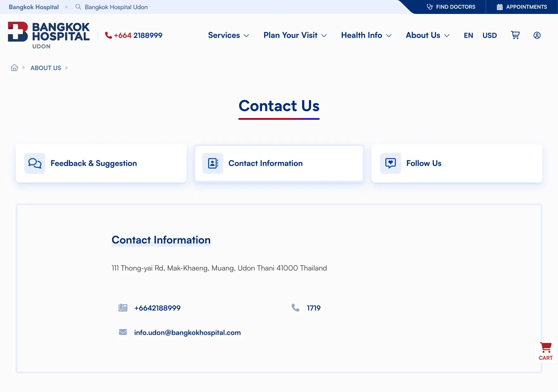Open the user account profile icon
Screen dimensions: 558x392
(x=537, y=35)
